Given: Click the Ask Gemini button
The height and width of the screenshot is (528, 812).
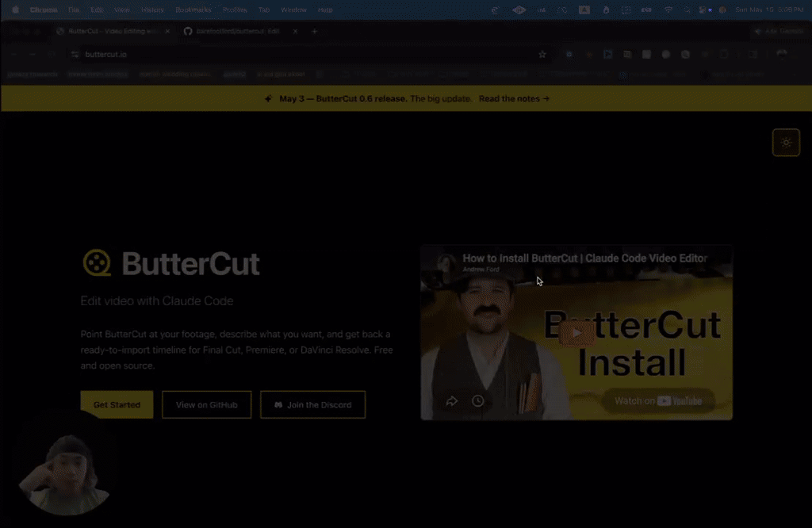Looking at the screenshot, I should pos(779,31).
